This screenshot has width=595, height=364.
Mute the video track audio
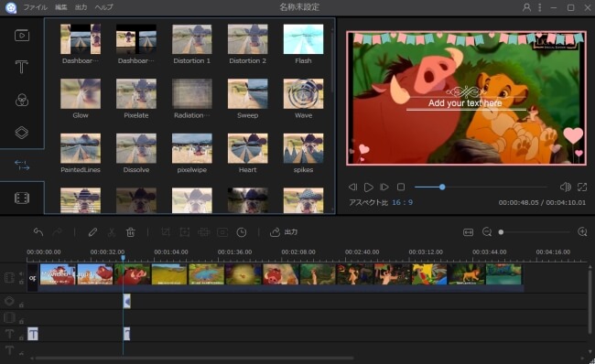[21, 273]
